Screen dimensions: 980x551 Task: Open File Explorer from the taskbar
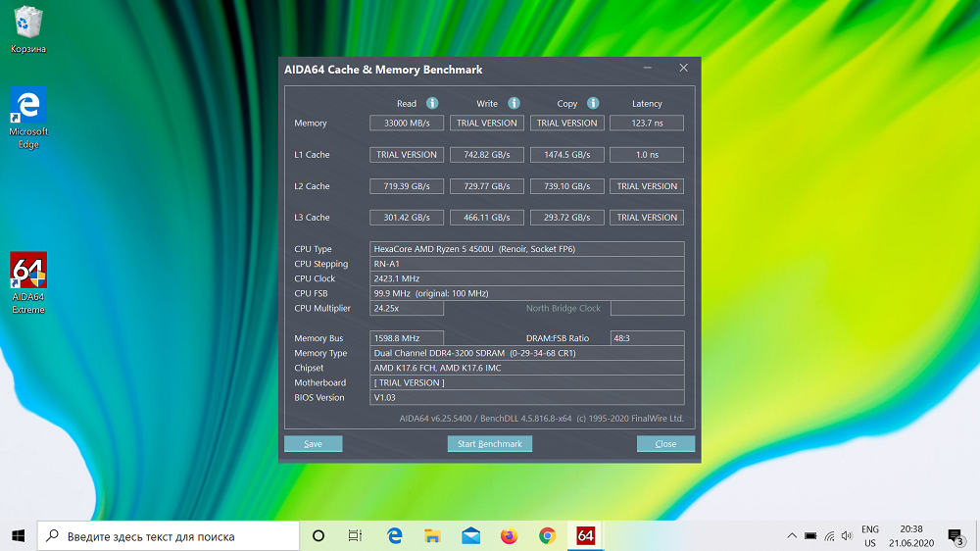(x=432, y=536)
